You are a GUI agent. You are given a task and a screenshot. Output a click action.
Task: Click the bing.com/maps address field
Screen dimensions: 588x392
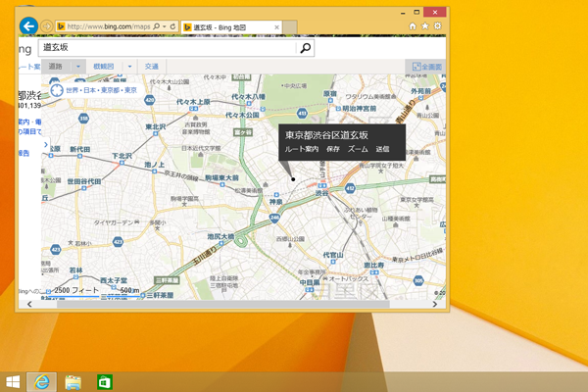coord(109,26)
